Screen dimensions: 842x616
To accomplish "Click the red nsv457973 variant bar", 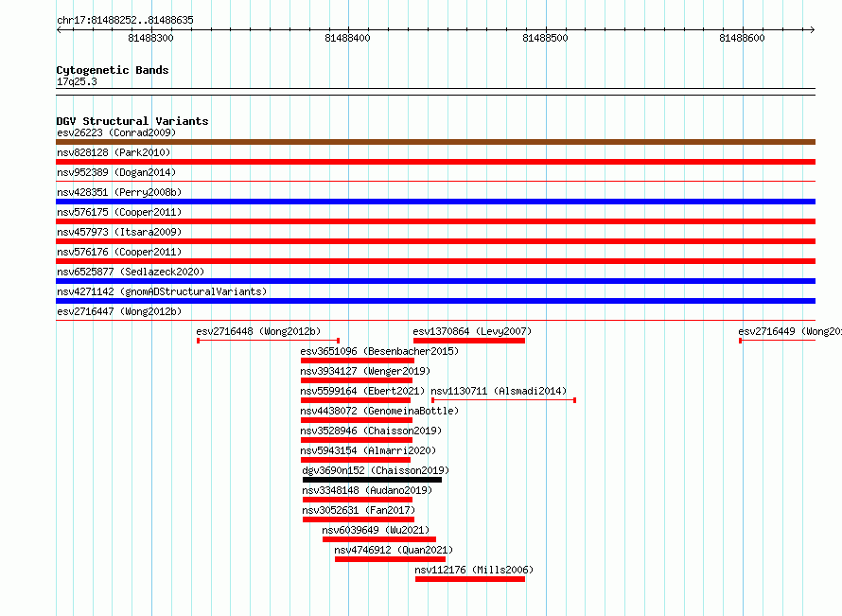I will 435,241.
